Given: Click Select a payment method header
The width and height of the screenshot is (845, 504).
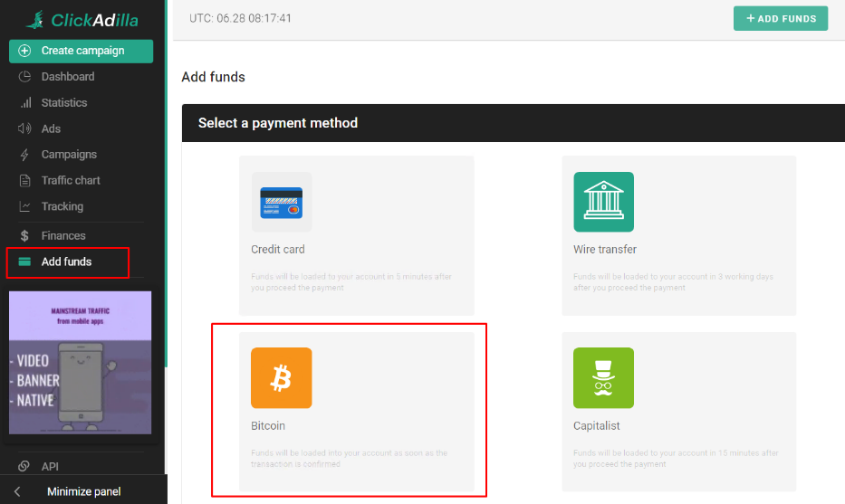Looking at the screenshot, I should [278, 123].
